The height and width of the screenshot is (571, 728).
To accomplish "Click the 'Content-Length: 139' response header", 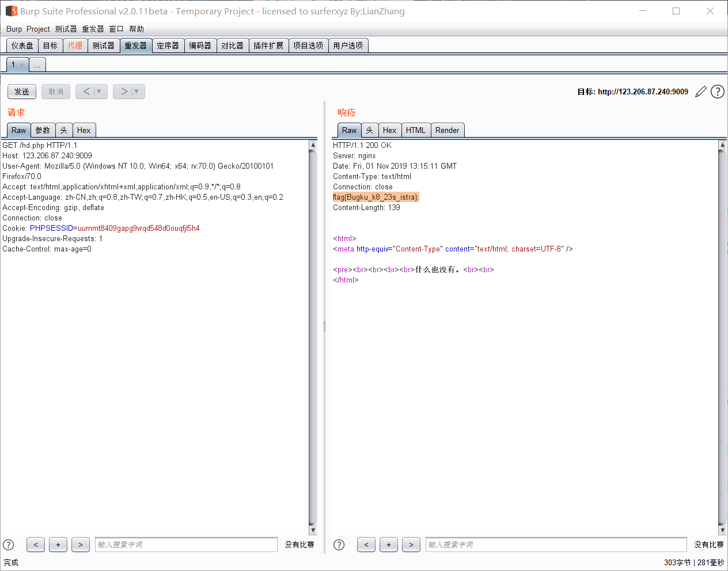I will pos(366,208).
